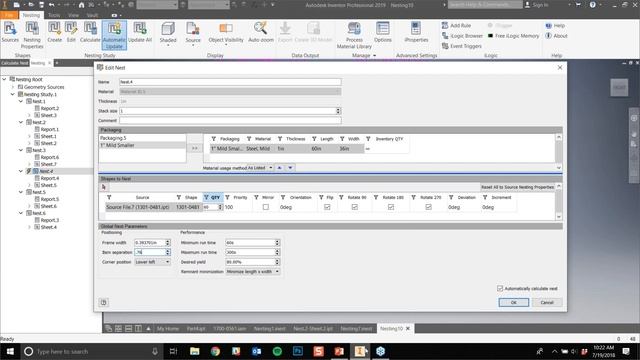Move packaging down with blue arrow
The height and width of the screenshot is (360, 640).
[x=290, y=168]
